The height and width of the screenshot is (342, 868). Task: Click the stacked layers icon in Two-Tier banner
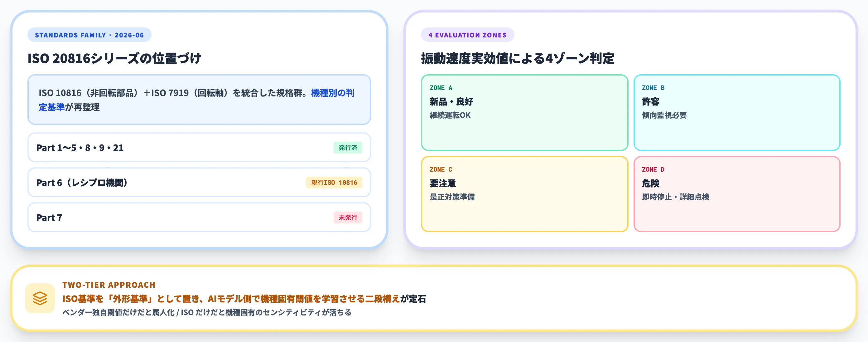(40, 298)
